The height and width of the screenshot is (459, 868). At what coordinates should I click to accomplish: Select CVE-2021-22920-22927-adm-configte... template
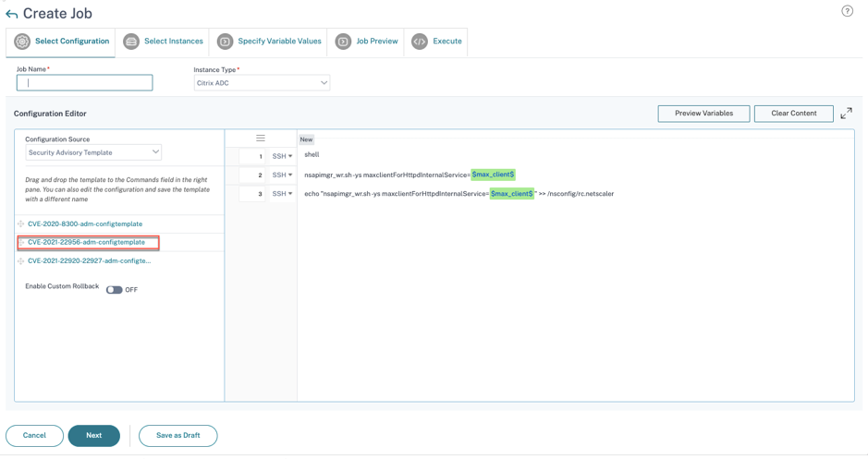(89, 261)
